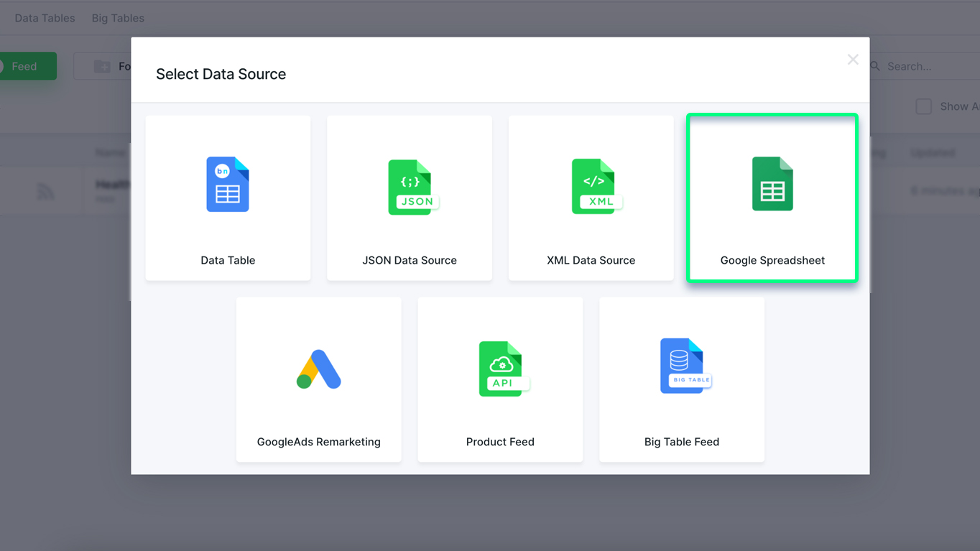
Task: Click the green Feed button
Action: tap(27, 66)
